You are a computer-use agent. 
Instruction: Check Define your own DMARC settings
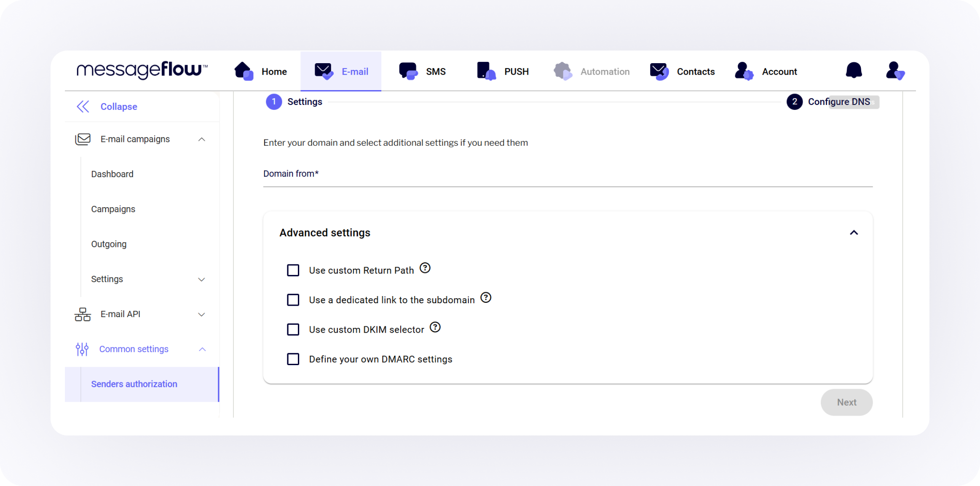pos(293,359)
